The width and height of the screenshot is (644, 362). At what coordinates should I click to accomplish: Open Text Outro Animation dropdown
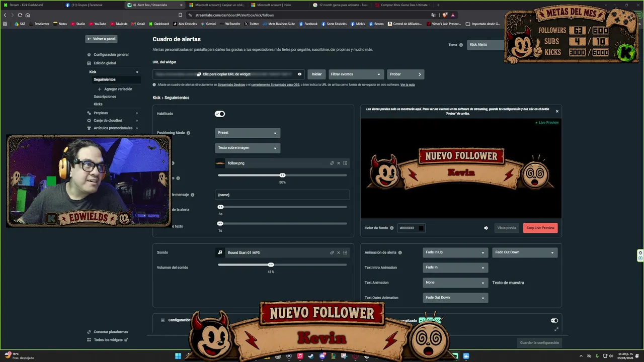pos(455,298)
